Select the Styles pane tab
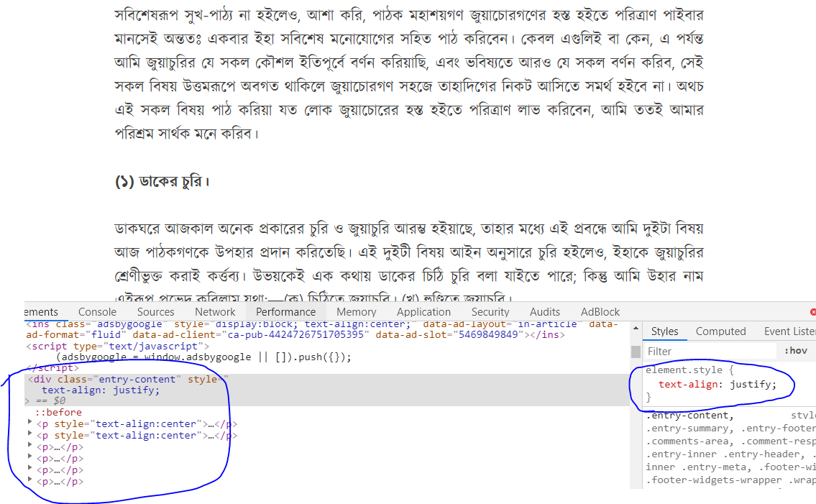Viewport: 816px width, 504px height. (x=664, y=331)
